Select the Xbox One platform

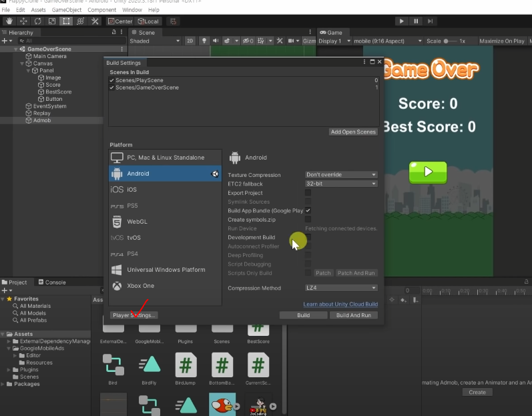coord(165,286)
